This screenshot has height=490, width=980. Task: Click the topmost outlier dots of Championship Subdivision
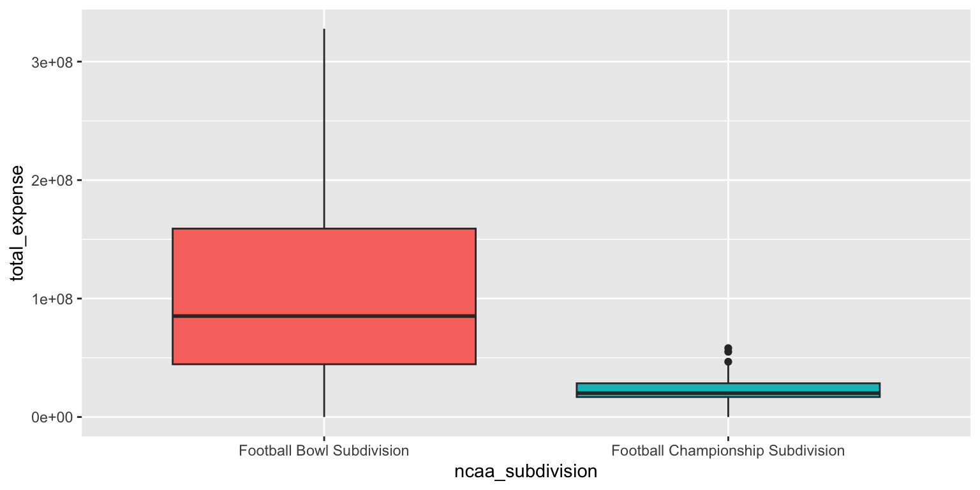click(x=728, y=348)
